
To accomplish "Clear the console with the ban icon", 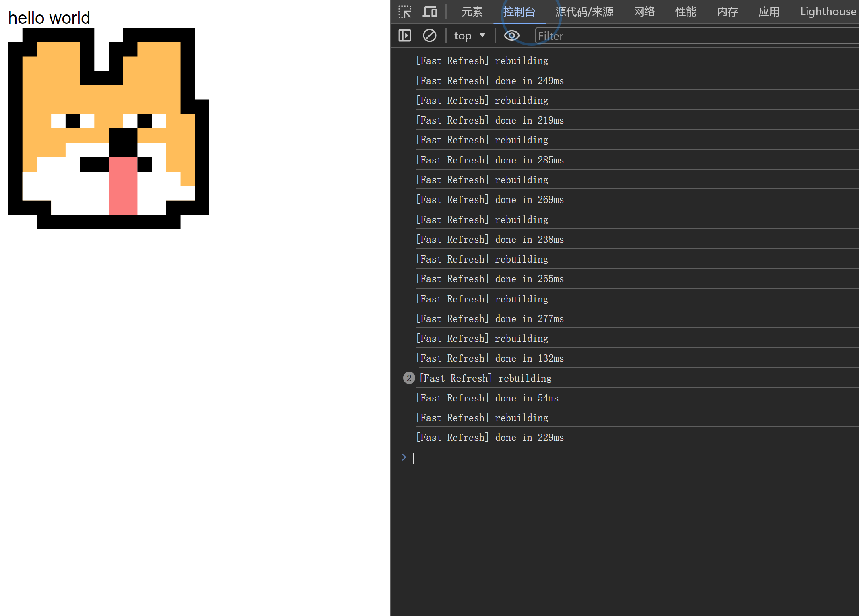I will pos(429,36).
